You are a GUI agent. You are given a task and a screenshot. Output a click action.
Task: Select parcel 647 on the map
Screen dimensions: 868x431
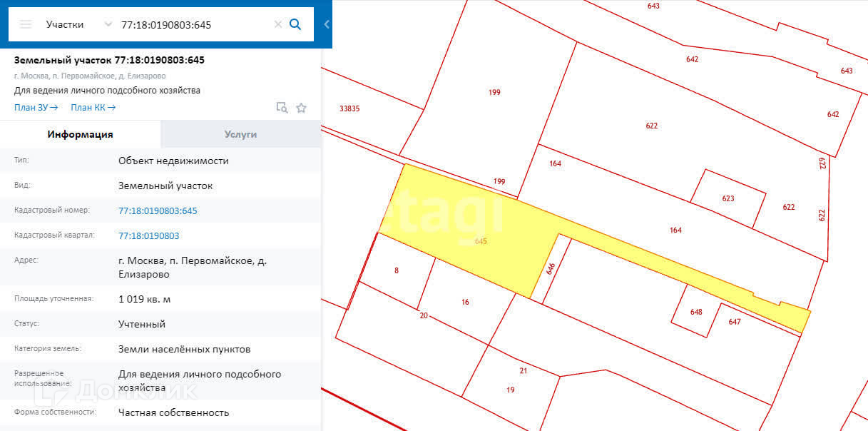pyautogui.click(x=735, y=322)
